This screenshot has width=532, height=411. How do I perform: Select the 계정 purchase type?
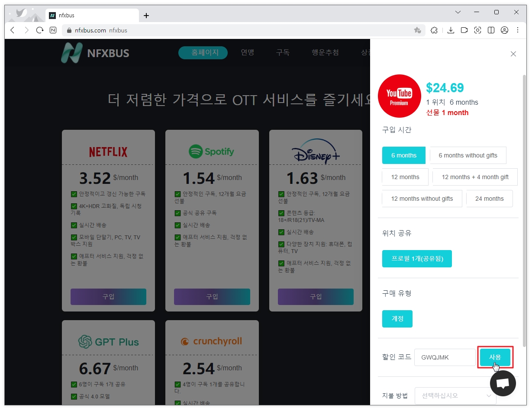click(x=397, y=319)
